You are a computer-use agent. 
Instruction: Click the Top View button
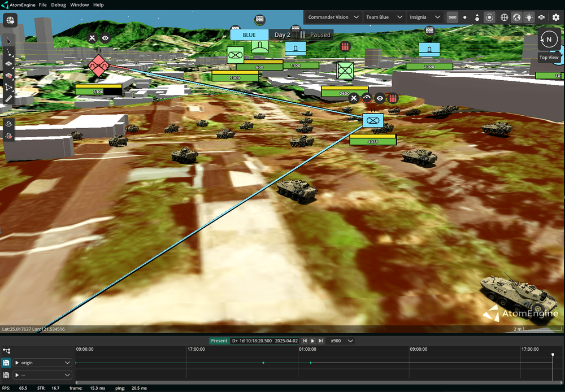tap(549, 57)
